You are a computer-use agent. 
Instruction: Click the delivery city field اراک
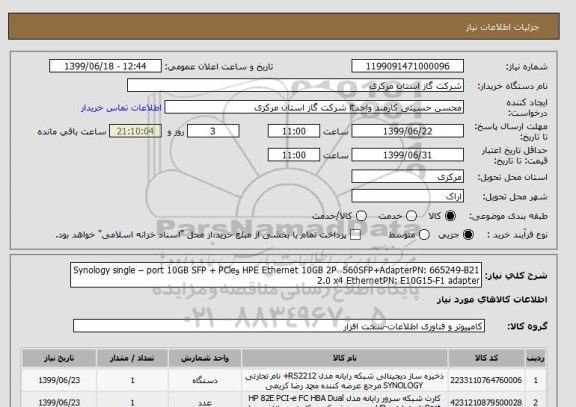(x=407, y=196)
